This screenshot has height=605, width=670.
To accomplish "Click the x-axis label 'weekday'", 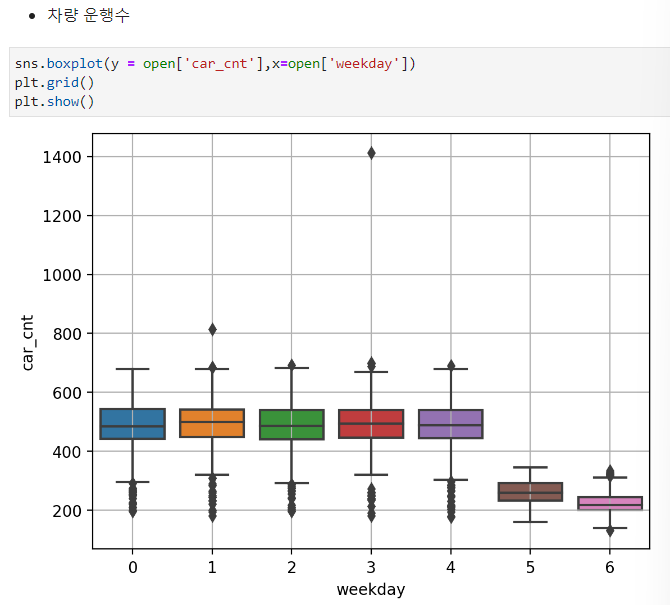I will point(371,590).
